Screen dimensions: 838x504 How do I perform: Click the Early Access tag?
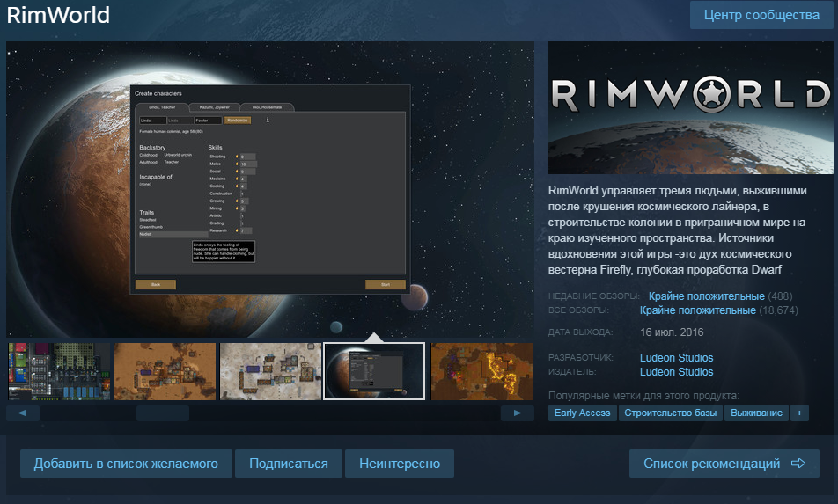(582, 413)
